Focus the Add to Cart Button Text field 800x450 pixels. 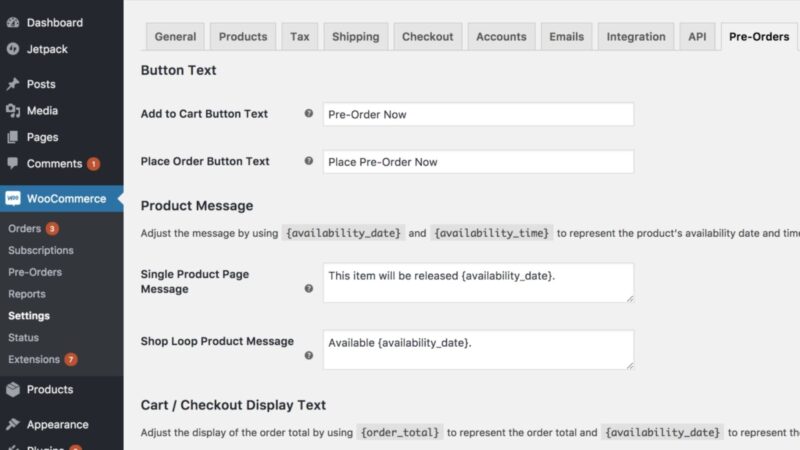click(x=478, y=114)
